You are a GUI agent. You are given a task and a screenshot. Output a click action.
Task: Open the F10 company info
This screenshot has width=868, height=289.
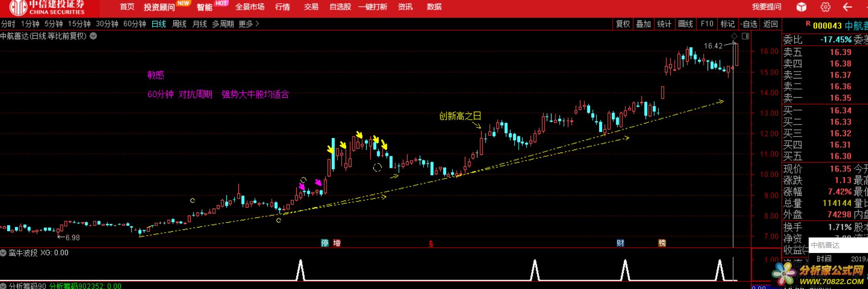coord(707,24)
